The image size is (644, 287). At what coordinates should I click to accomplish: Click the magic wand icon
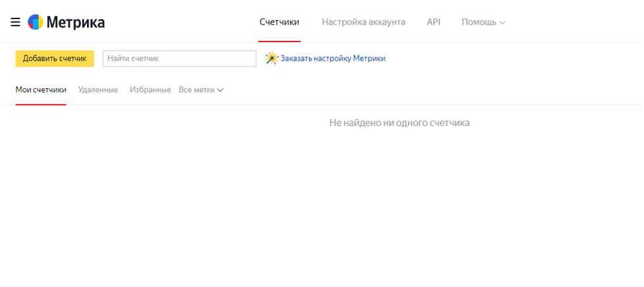point(271,59)
